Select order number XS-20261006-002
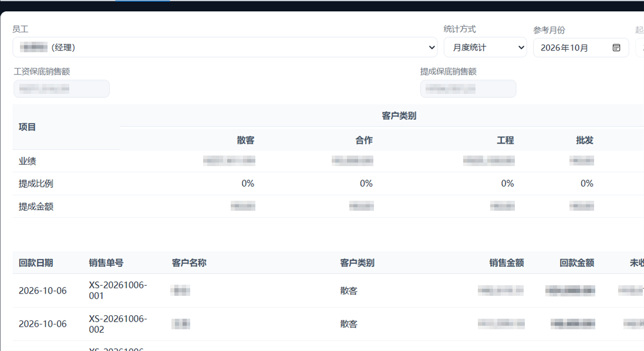 (118, 324)
